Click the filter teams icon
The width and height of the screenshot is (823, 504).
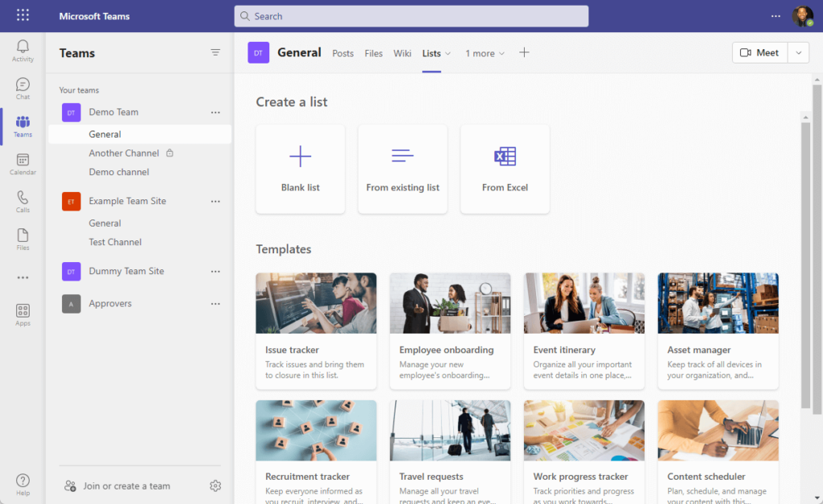[215, 52]
